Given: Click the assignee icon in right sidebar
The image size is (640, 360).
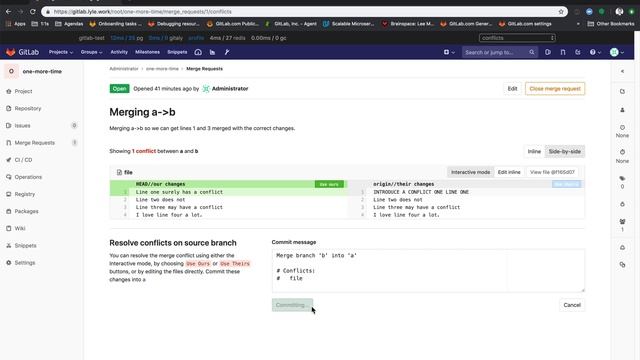Looking at the screenshot, I should click(622, 110).
